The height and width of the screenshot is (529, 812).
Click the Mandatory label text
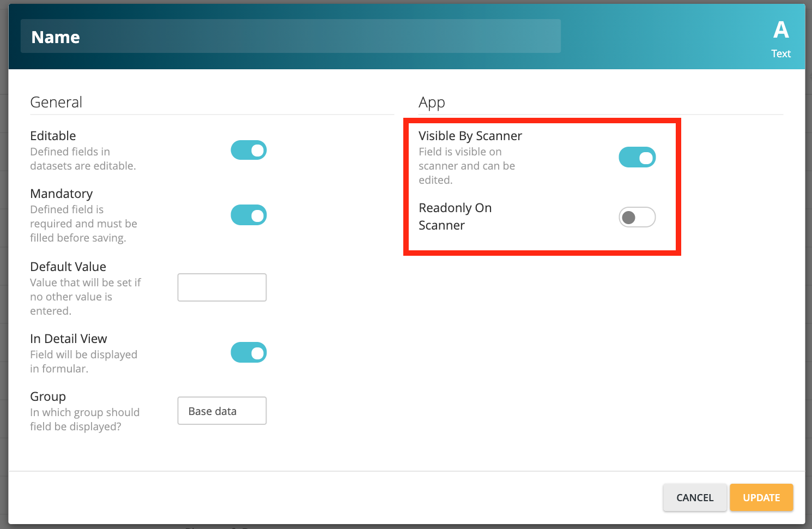(62, 194)
